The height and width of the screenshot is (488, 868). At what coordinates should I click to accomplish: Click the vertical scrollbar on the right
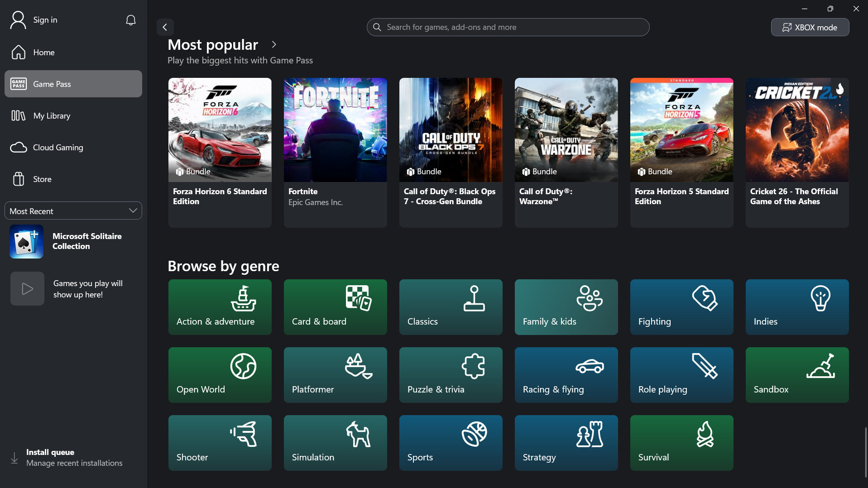(x=866, y=452)
